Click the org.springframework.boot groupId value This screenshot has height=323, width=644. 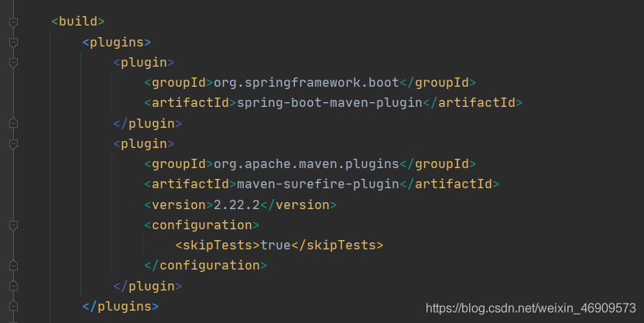pyautogui.click(x=307, y=83)
